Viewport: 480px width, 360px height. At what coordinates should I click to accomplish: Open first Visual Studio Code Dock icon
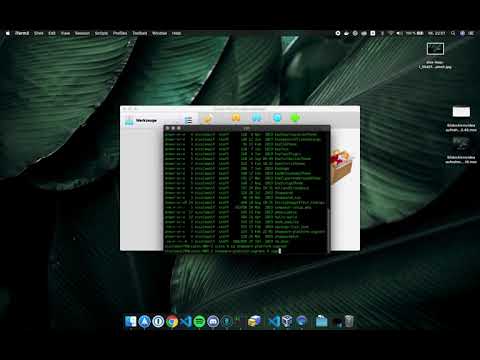pos(186,321)
